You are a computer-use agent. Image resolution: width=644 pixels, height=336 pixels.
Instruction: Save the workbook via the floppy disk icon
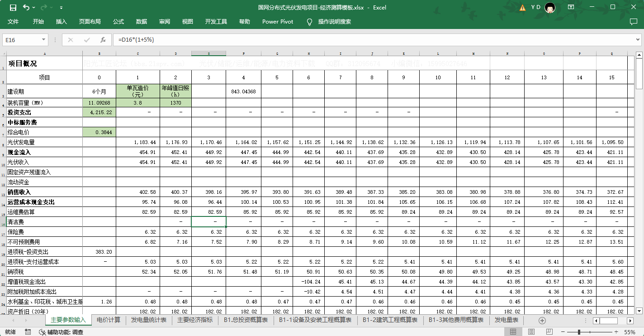[13, 7]
